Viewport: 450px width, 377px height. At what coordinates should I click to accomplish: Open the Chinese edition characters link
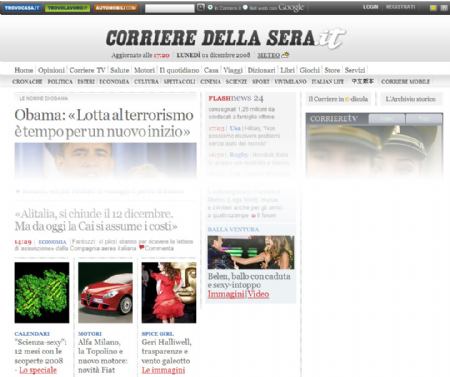363,81
